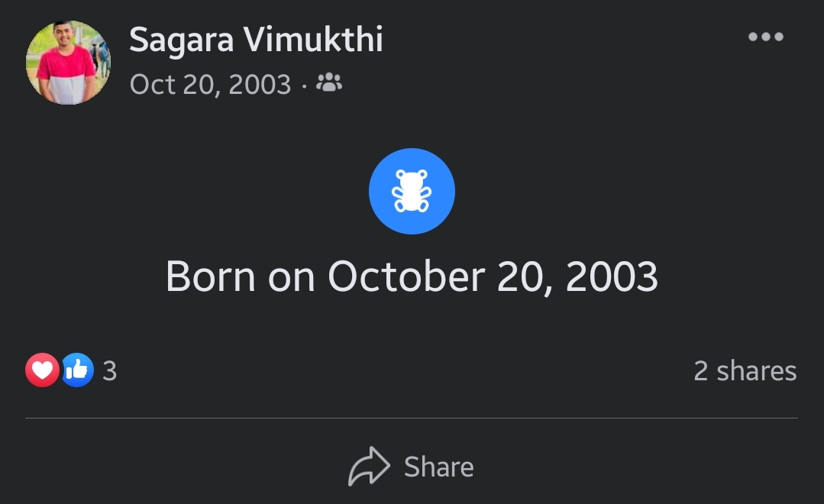The height and width of the screenshot is (504, 824).
Task: Click the year 2003 in the Born on headline
Action: pyautogui.click(x=612, y=276)
